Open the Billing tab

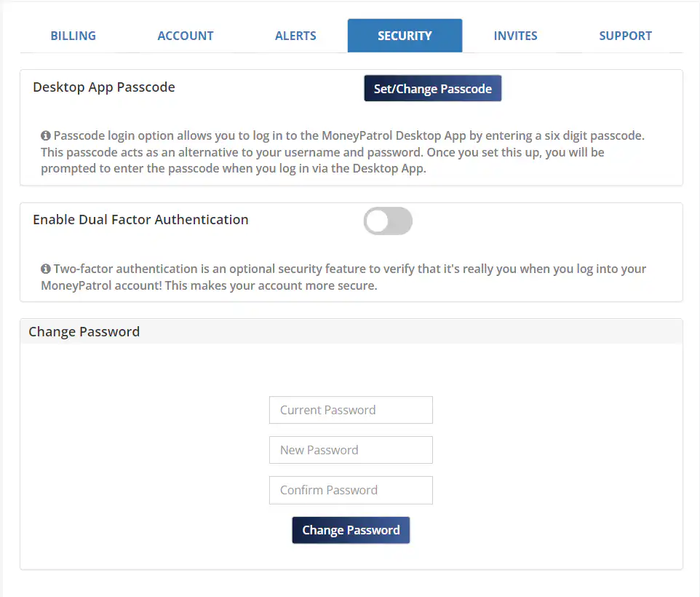[73, 36]
